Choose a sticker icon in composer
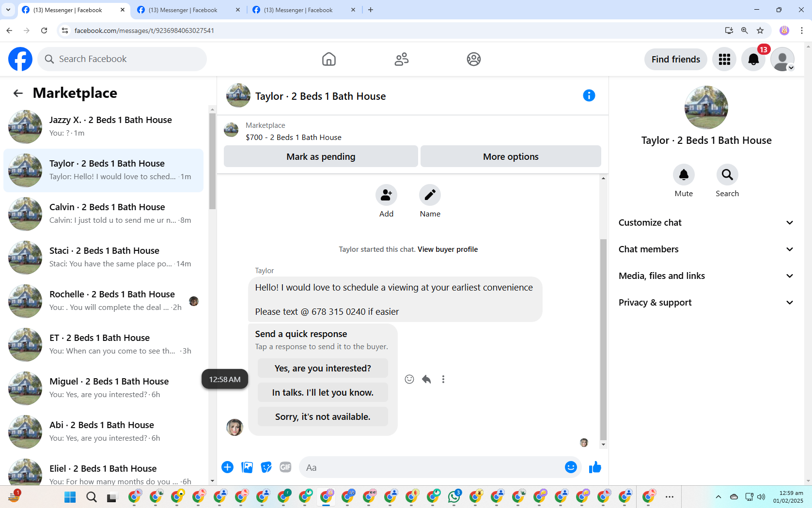Screen dimensions: 812x508 pyautogui.click(x=266, y=467)
